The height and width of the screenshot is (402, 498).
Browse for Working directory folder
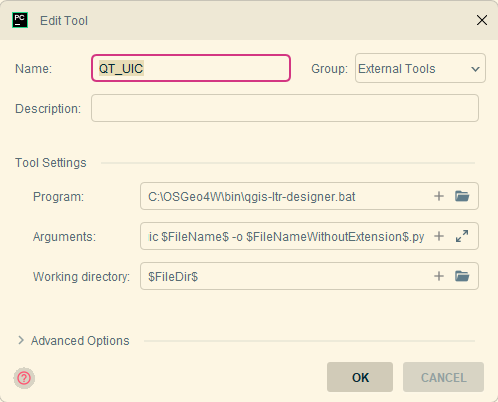[x=462, y=276]
